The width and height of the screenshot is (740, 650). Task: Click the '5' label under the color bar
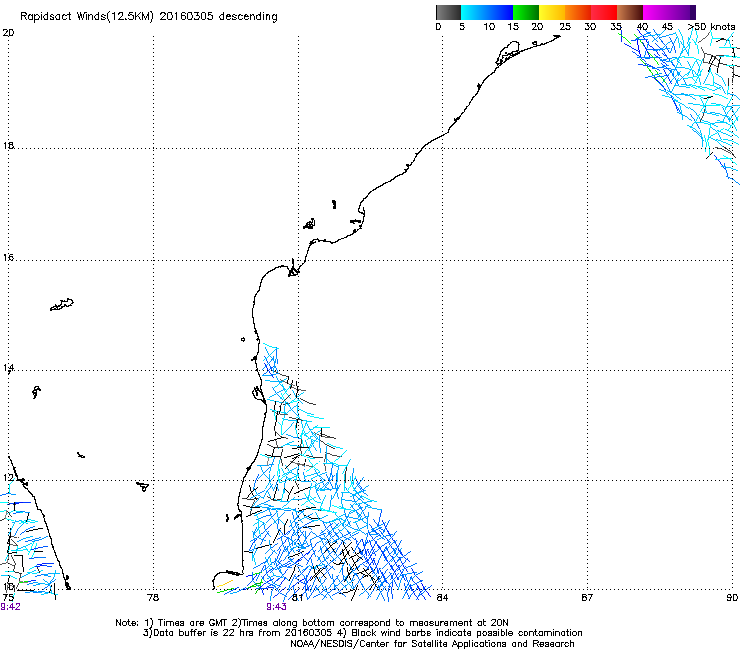pyautogui.click(x=462, y=27)
